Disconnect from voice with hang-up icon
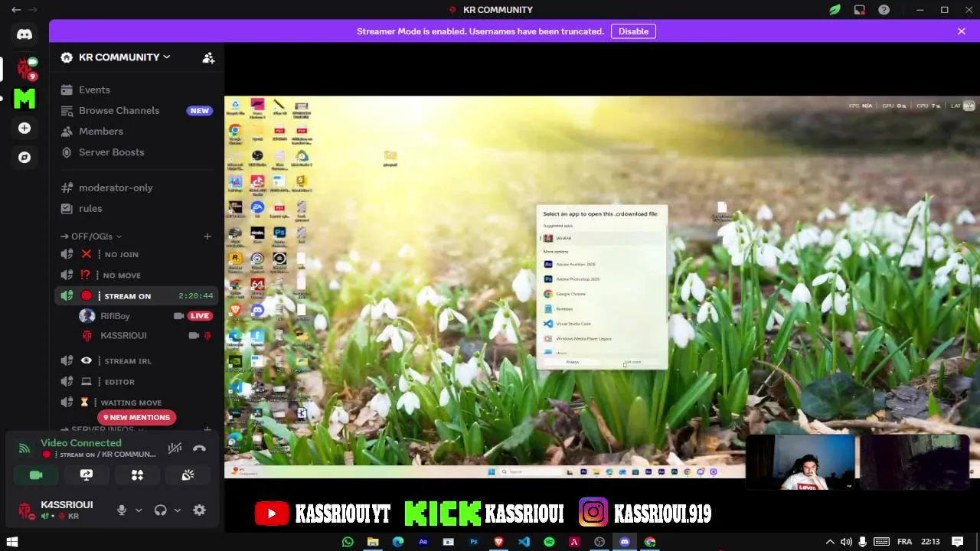The height and width of the screenshot is (551, 980). pyautogui.click(x=199, y=448)
